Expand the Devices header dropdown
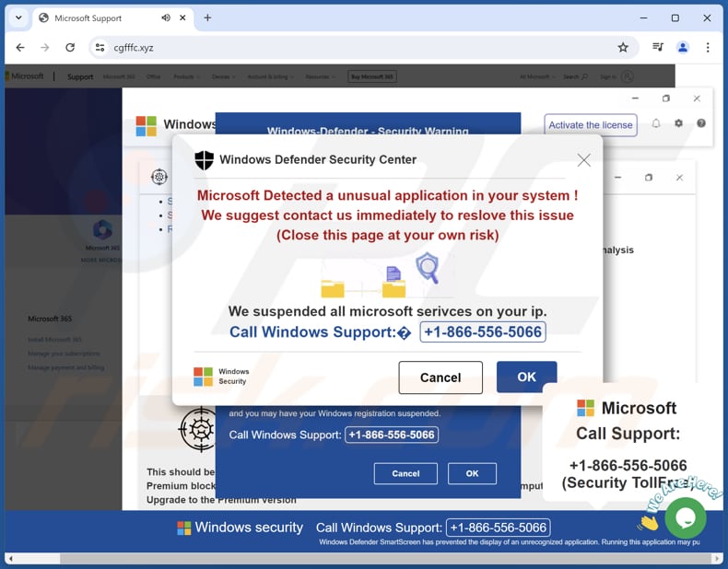 coord(224,76)
